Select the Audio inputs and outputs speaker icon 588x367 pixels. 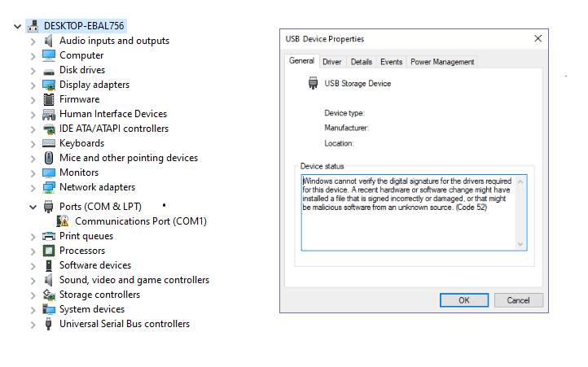[48, 41]
